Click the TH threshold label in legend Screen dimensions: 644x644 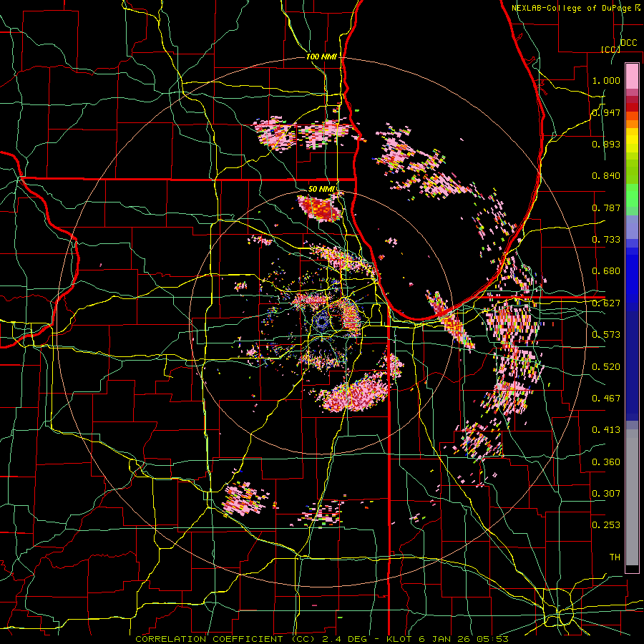615,557
